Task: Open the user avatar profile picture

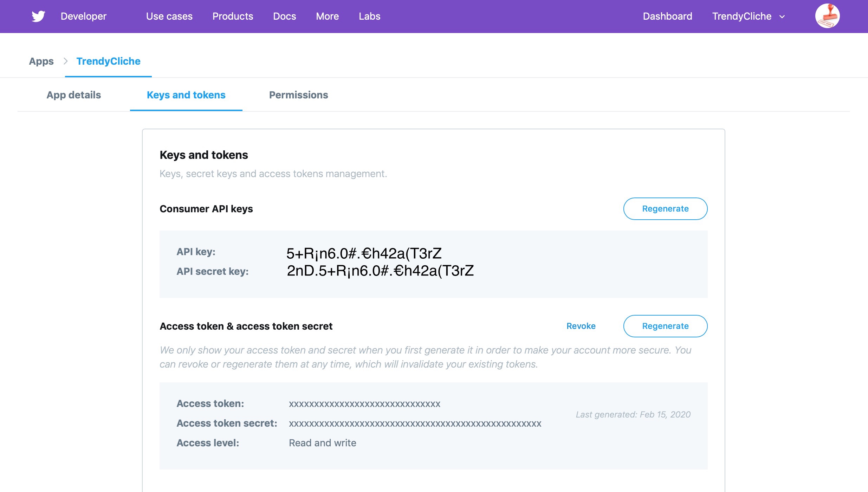Action: [827, 16]
